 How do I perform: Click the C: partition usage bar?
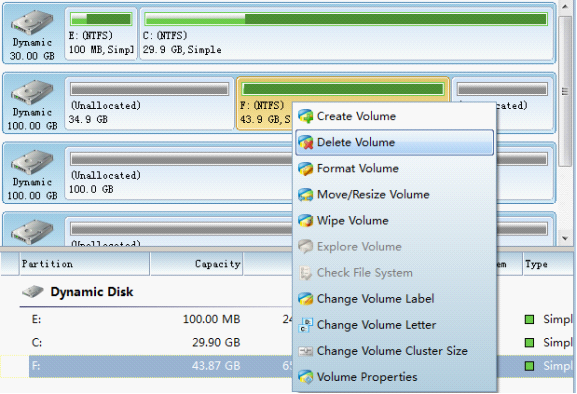(x=346, y=19)
